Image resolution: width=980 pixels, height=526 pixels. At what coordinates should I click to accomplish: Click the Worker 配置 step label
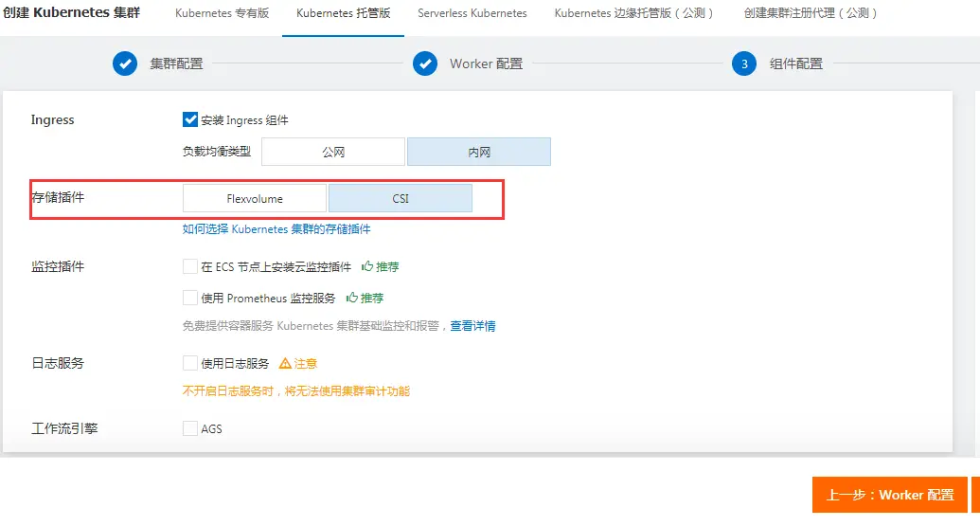click(487, 63)
